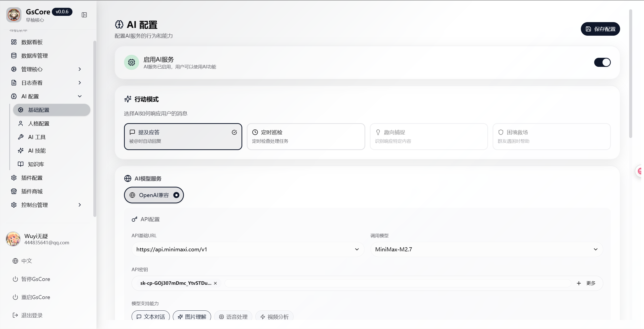Image resolution: width=644 pixels, height=329 pixels.
Task: Toggle the 图片理解 capability chip
Action: (192, 316)
